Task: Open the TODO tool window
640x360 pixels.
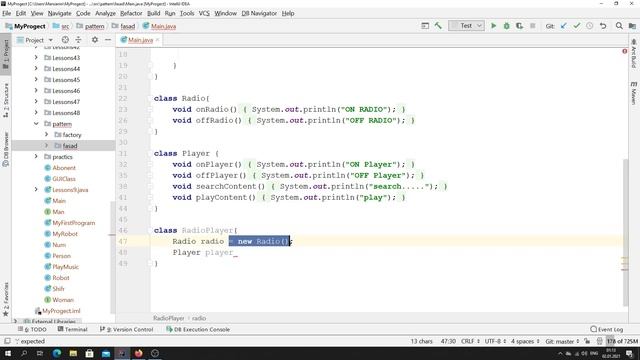Action: click(x=33, y=329)
